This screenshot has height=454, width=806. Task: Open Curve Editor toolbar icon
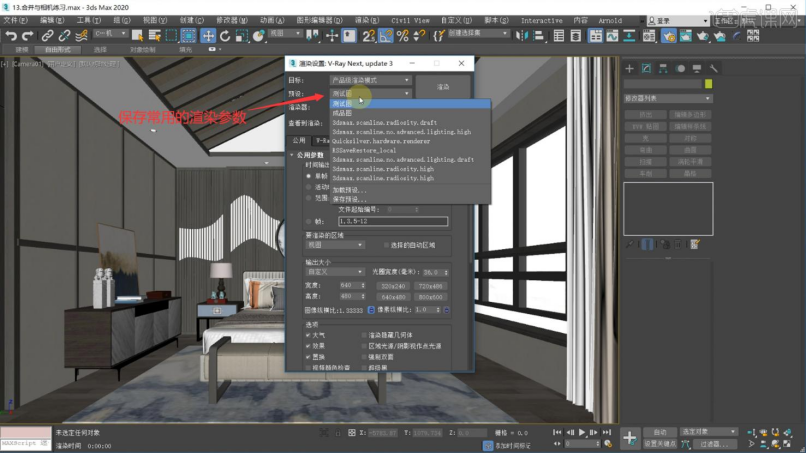coord(612,35)
